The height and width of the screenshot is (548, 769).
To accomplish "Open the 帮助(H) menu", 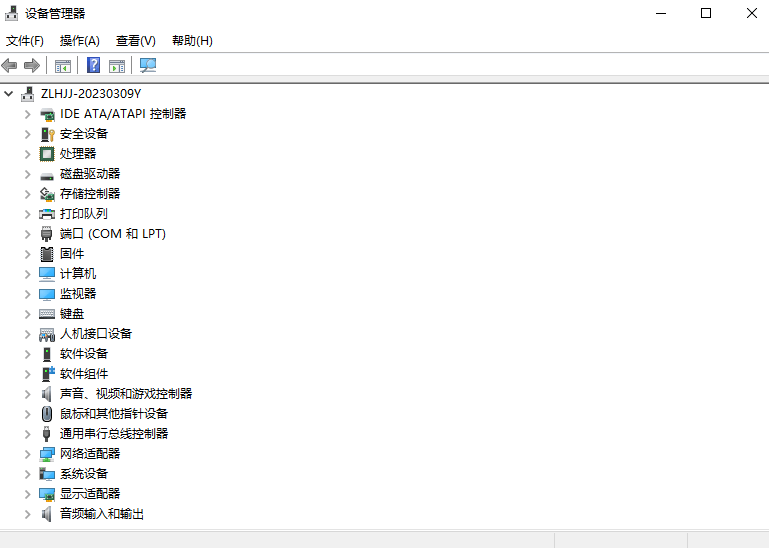I will pyautogui.click(x=192, y=41).
